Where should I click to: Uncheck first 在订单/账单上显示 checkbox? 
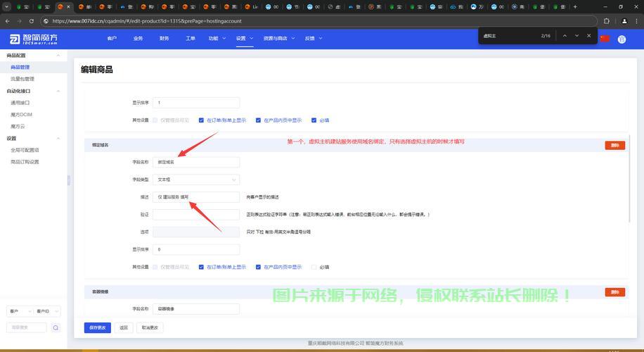point(201,120)
